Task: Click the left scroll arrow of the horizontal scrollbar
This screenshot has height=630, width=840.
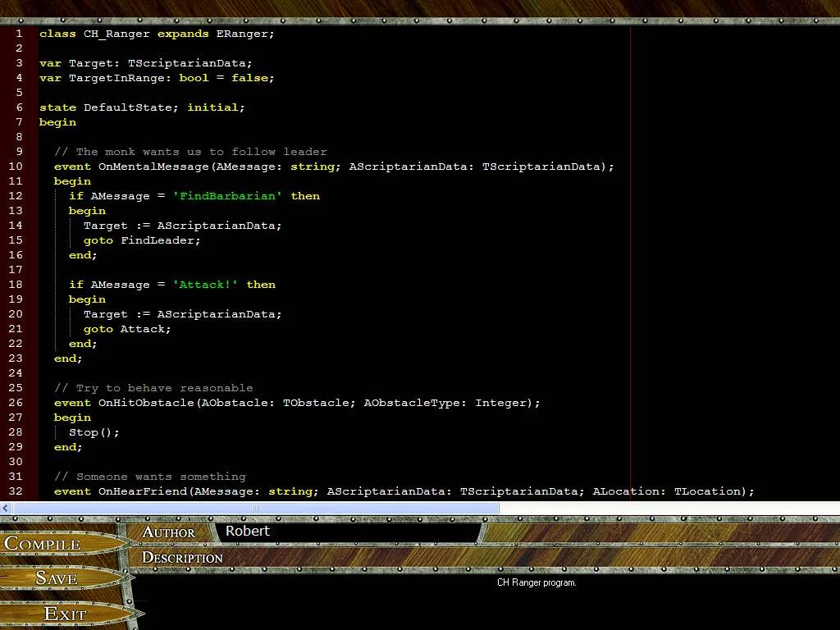Action: click(x=5, y=508)
